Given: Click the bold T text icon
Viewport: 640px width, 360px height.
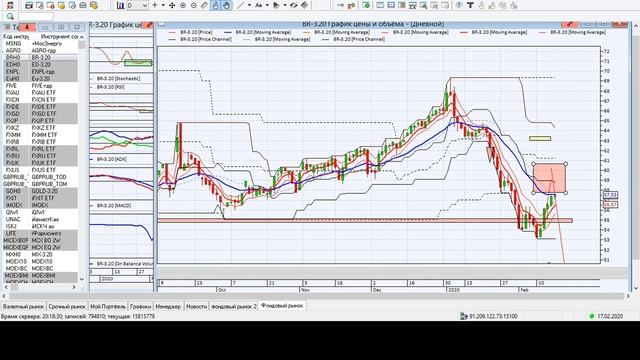Looking at the screenshot, I should 470,5.
